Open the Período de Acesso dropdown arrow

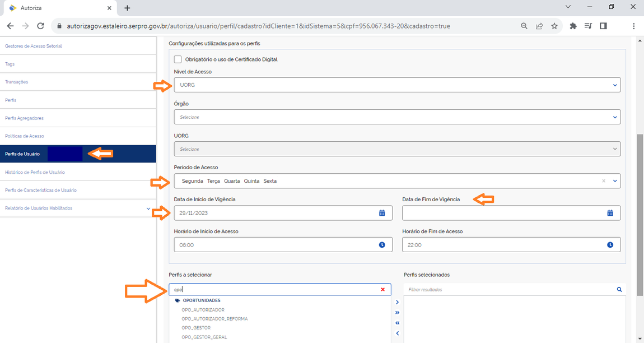click(615, 181)
